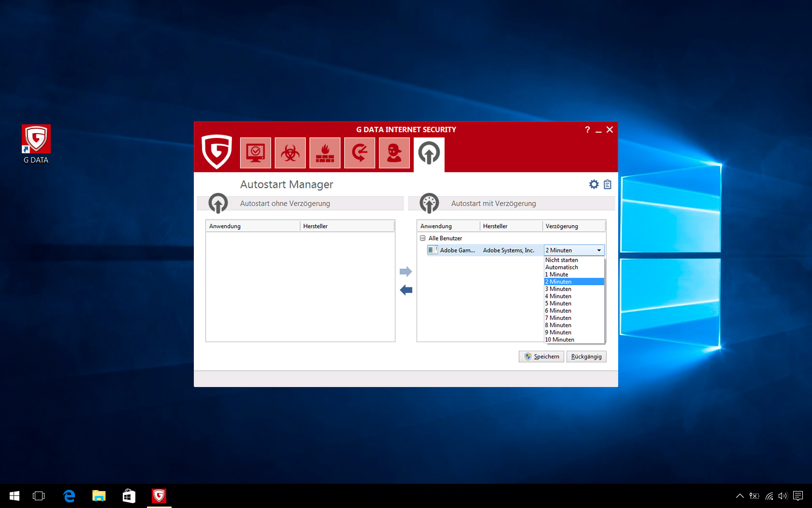The image size is (812, 508).
Task: Collapse the Alle Benutzer tree group
Action: pos(422,238)
